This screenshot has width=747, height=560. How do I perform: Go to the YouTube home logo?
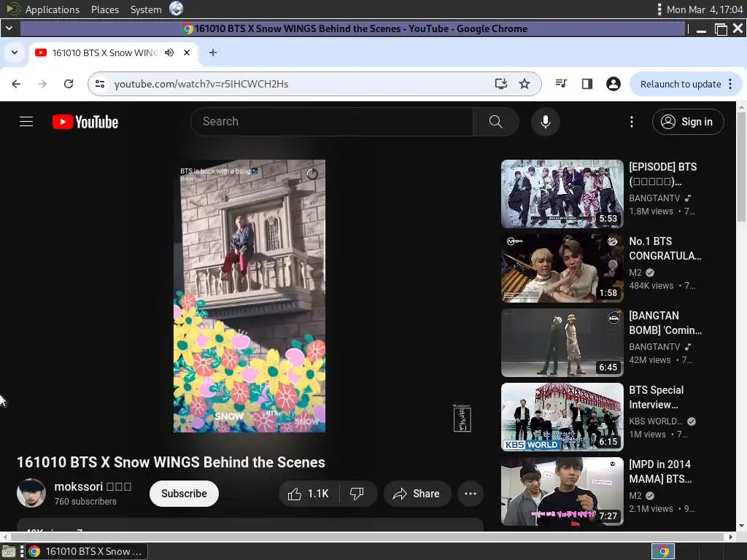[85, 122]
